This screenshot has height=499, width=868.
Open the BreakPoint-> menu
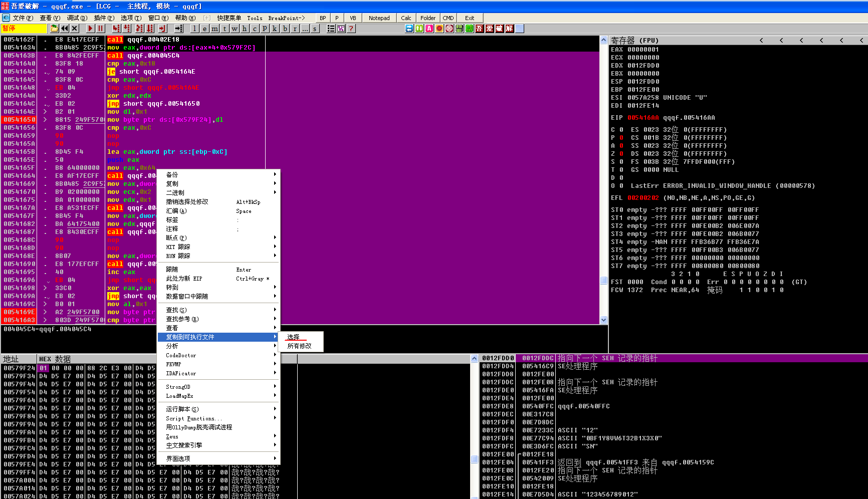tap(286, 18)
